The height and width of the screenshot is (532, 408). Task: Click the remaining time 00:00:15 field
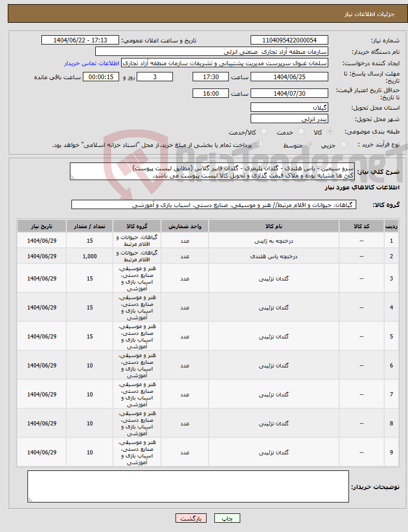point(101,77)
